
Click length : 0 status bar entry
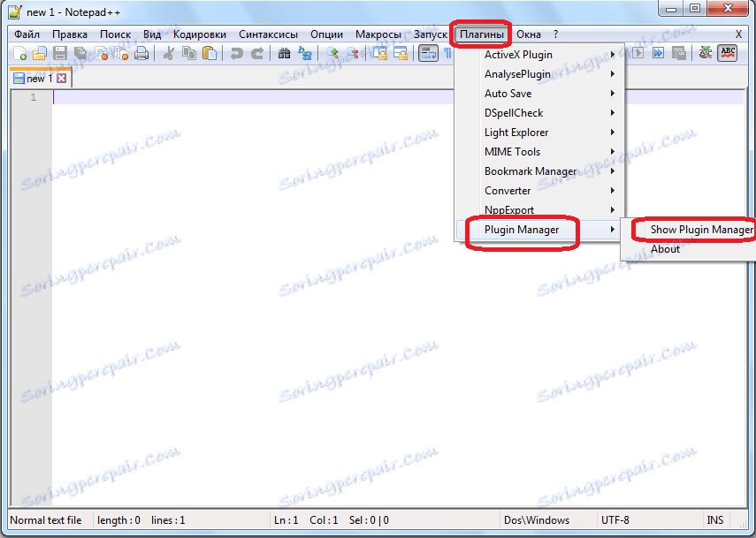(118, 520)
